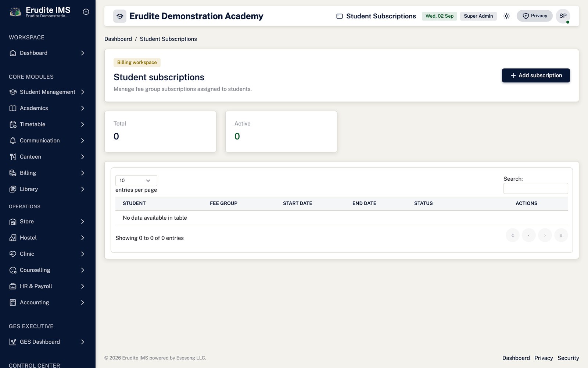
Task: Go to Dashboard via breadcrumb link
Action: click(x=118, y=39)
